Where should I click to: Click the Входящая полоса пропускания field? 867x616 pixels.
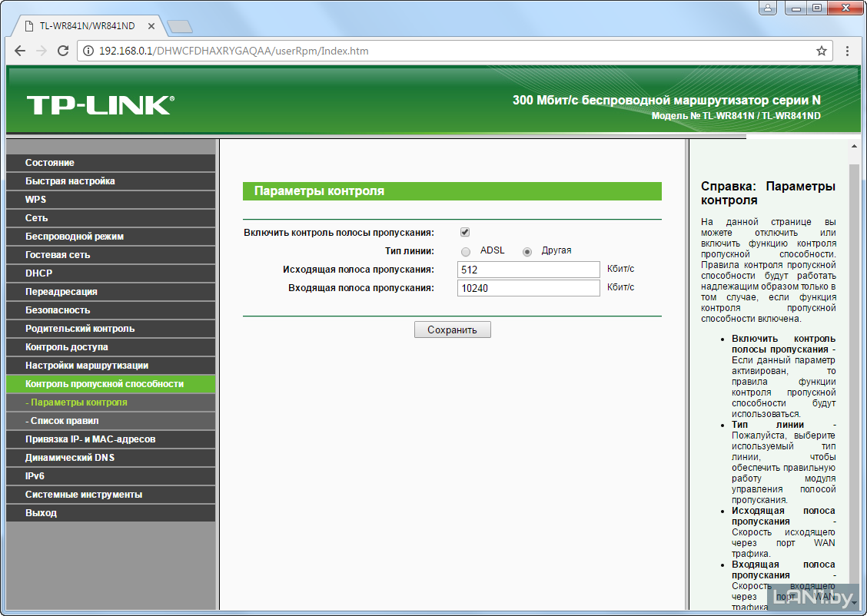[529, 288]
